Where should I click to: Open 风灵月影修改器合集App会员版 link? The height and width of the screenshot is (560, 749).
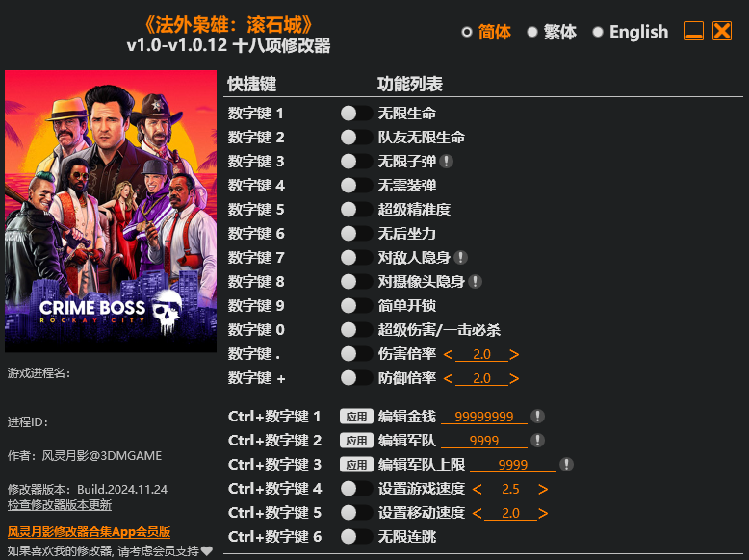coord(89,532)
